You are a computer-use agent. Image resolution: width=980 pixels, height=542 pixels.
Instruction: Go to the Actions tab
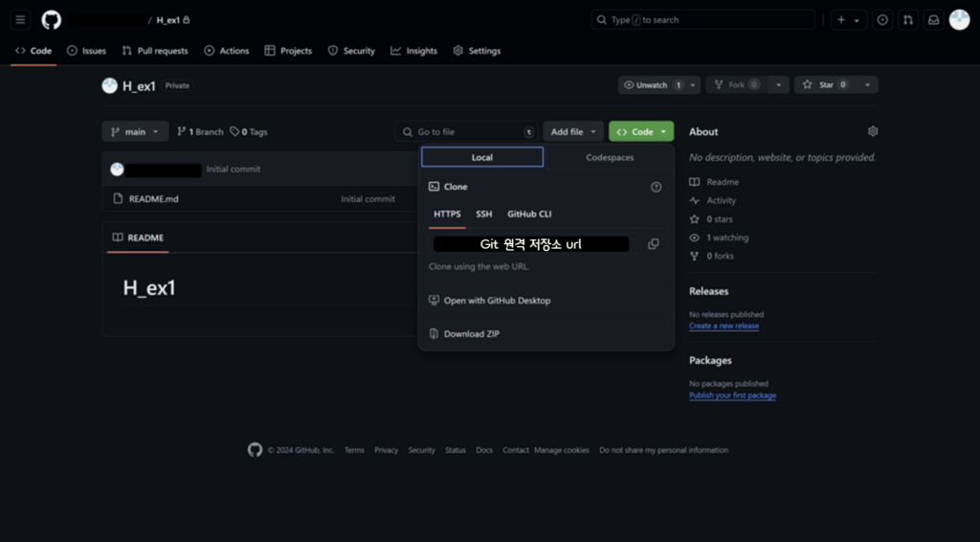226,51
